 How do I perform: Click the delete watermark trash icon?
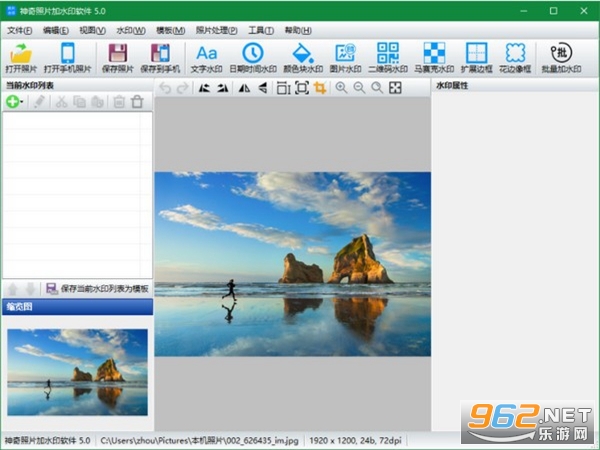[119, 102]
